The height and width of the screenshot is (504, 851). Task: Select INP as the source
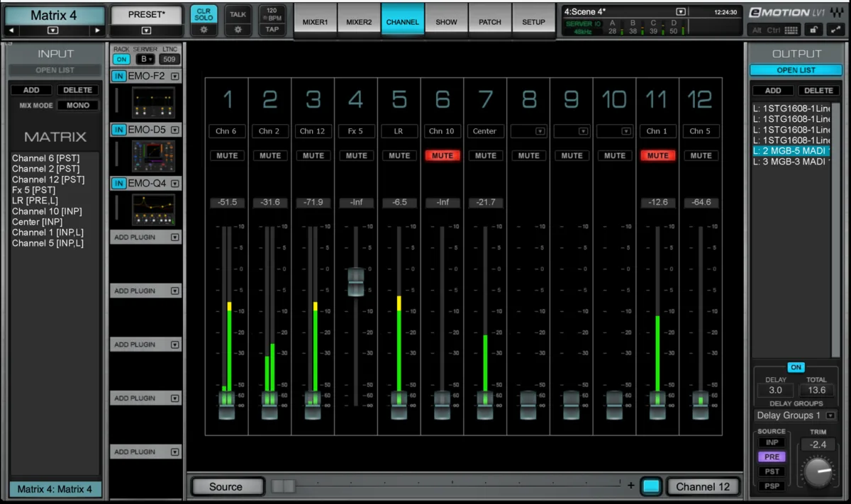coord(772,442)
